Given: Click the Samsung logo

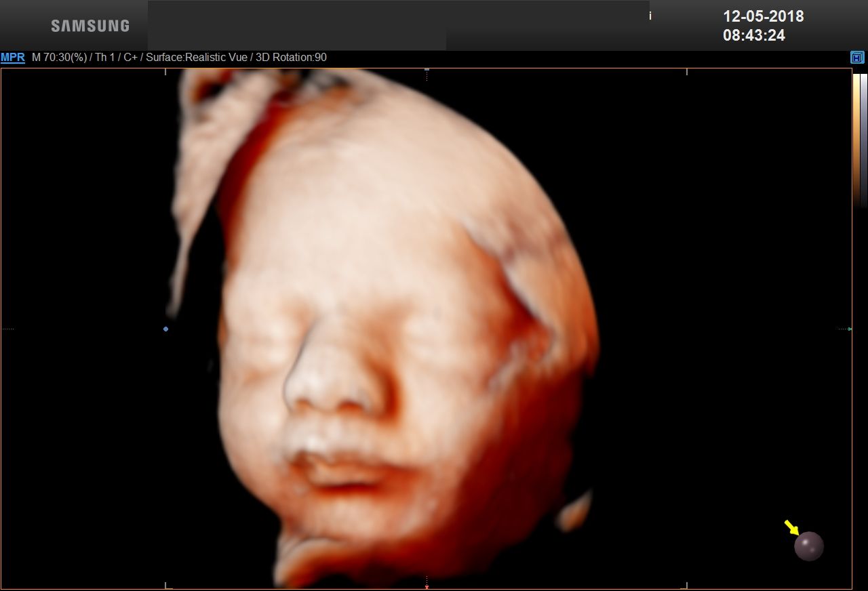Looking at the screenshot, I should 90,26.
